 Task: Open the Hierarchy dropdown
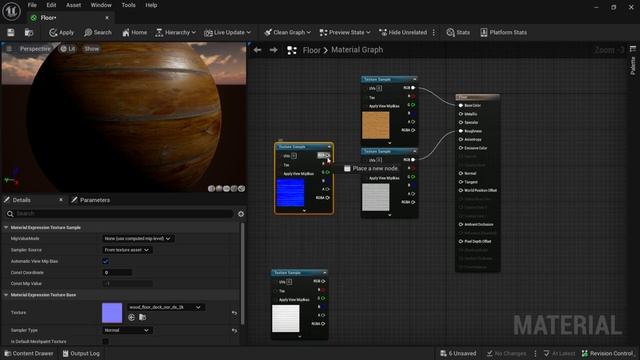(x=176, y=33)
